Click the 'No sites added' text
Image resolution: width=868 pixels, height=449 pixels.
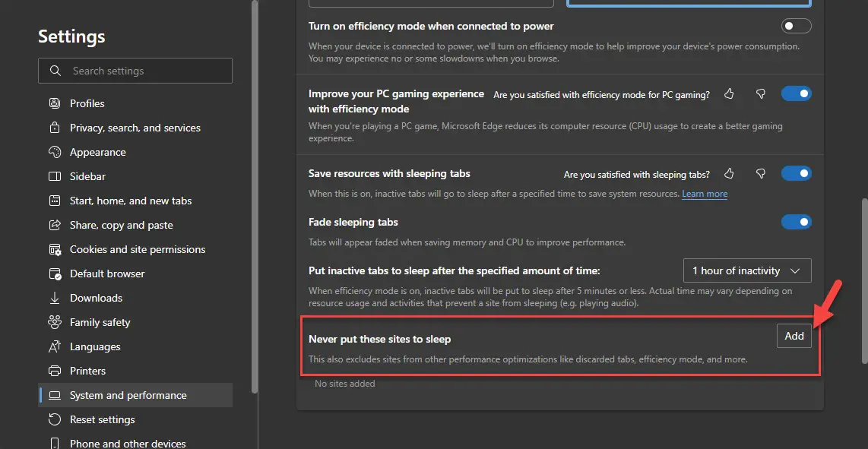click(345, 384)
